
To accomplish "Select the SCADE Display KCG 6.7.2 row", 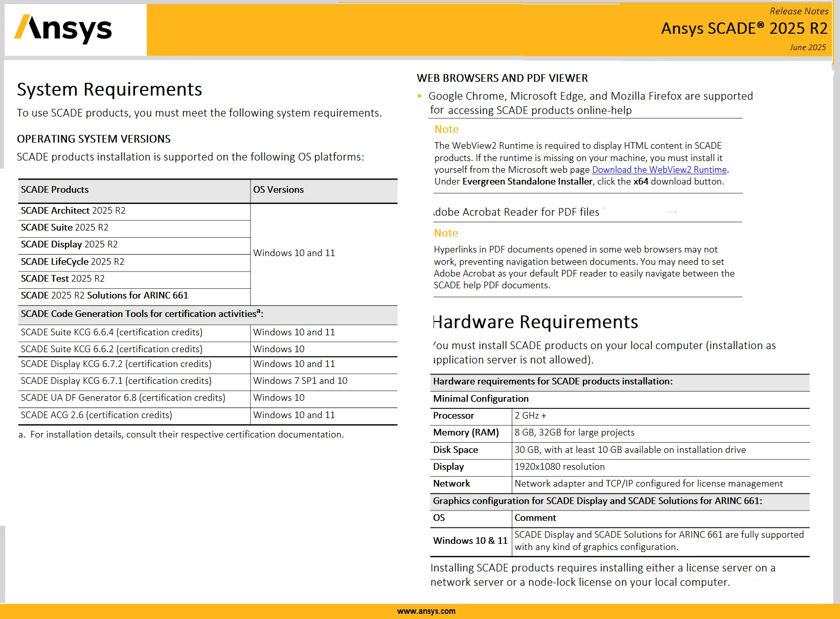I will click(208, 364).
